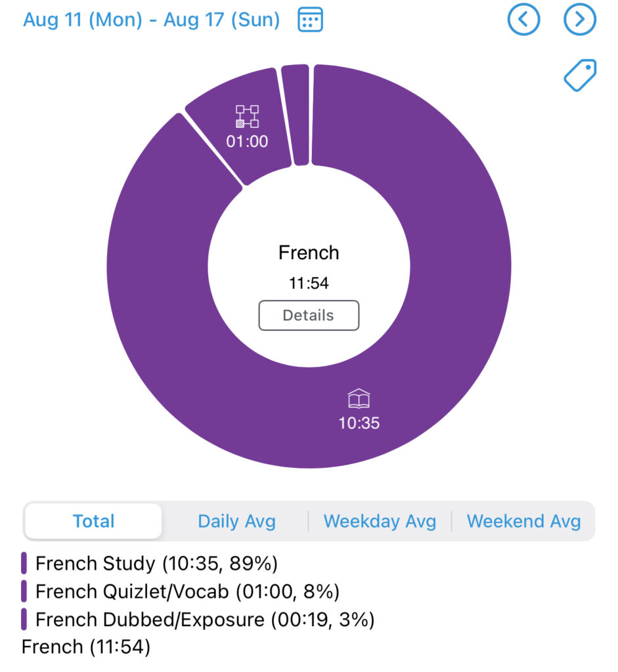Screen dimensions: 618x672
Task: Tap the purple swatch beside French Study
Action: tap(24, 563)
